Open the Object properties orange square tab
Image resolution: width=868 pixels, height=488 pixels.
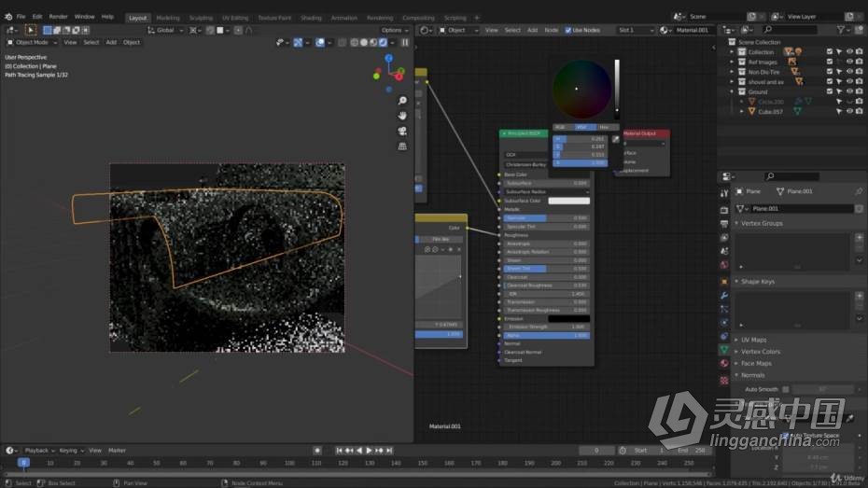pyautogui.click(x=724, y=282)
